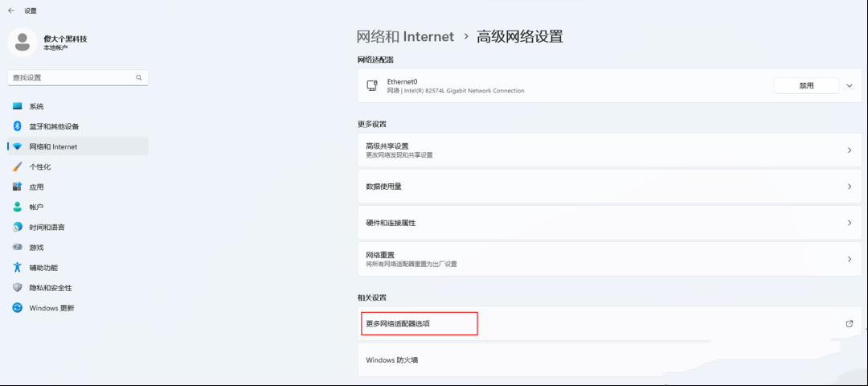Open 高级共享设置
Screen dimensions: 868x386
coord(609,150)
